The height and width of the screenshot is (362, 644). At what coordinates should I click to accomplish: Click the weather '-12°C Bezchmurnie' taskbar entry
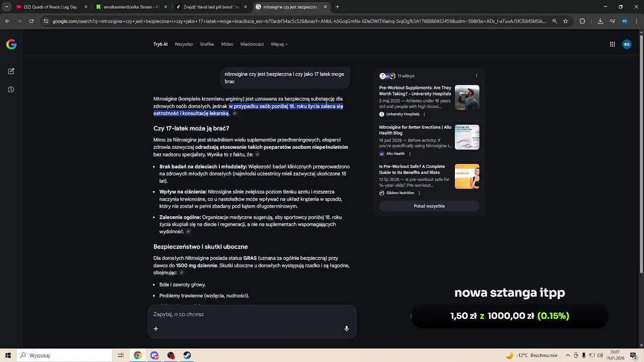(x=532, y=355)
